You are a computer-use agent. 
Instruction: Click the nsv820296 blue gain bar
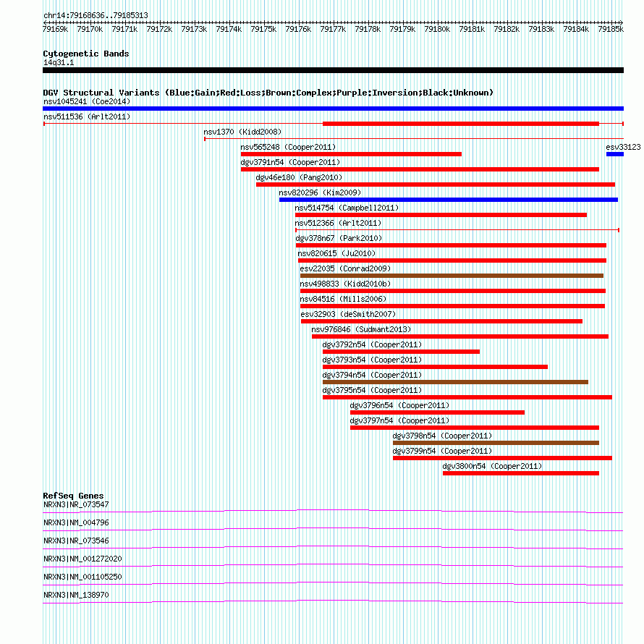point(449,200)
